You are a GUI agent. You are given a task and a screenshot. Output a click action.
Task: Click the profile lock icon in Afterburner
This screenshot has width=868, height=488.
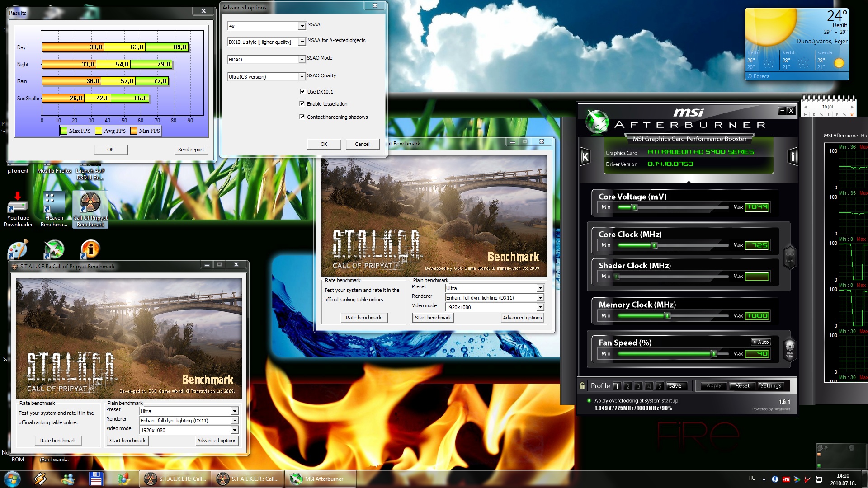[582, 386]
